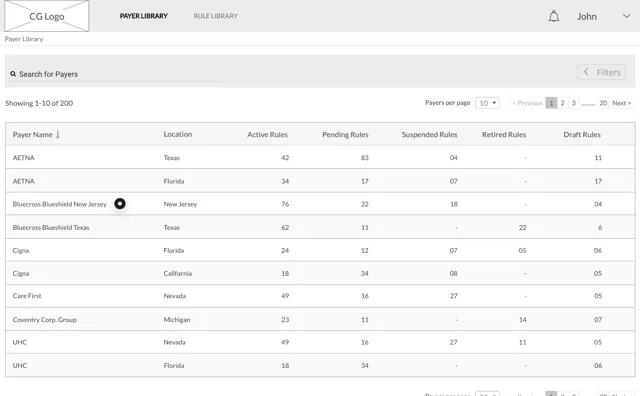This screenshot has width=640, height=396.
Task: Click the Suspended Rules column header
Action: pyautogui.click(x=429, y=134)
